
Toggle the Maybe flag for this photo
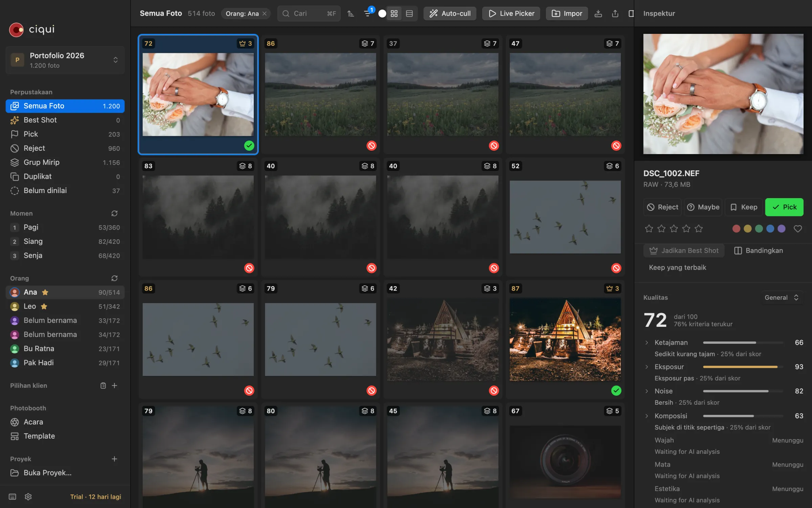pos(703,207)
